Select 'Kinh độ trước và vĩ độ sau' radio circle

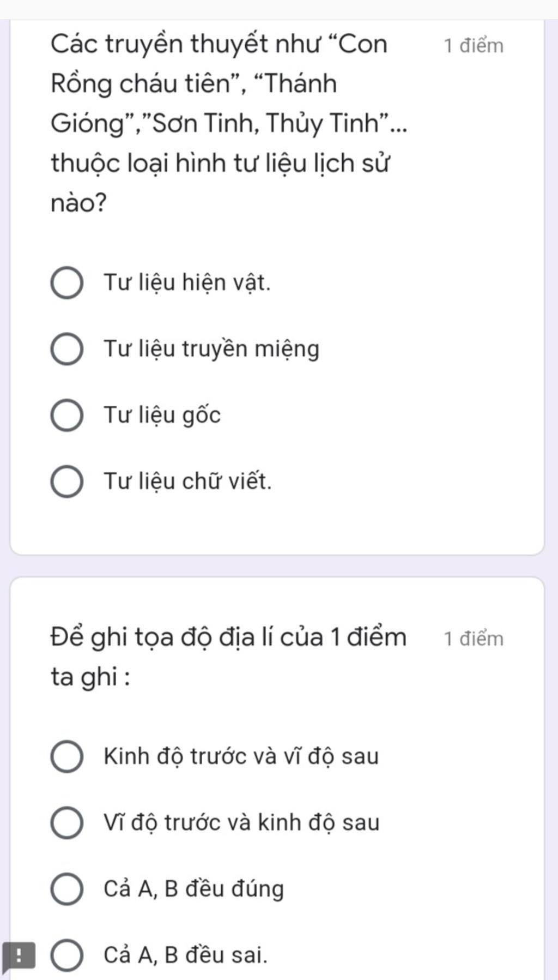pyautogui.click(x=67, y=756)
